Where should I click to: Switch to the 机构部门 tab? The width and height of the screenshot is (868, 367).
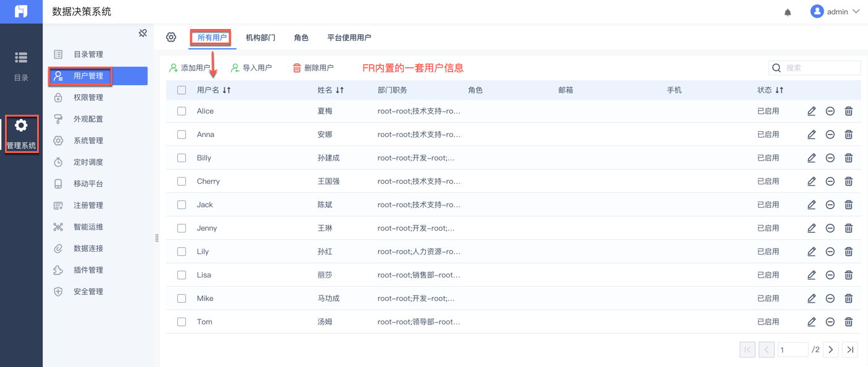tap(261, 38)
